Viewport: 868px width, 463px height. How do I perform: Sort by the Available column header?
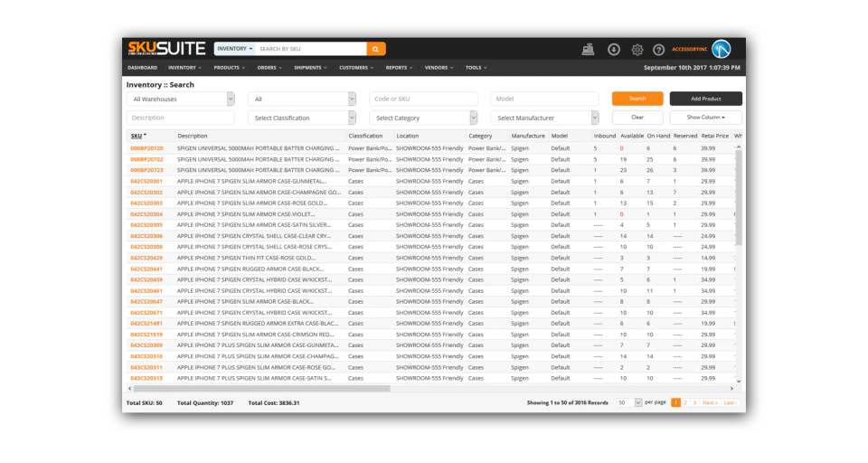632,136
